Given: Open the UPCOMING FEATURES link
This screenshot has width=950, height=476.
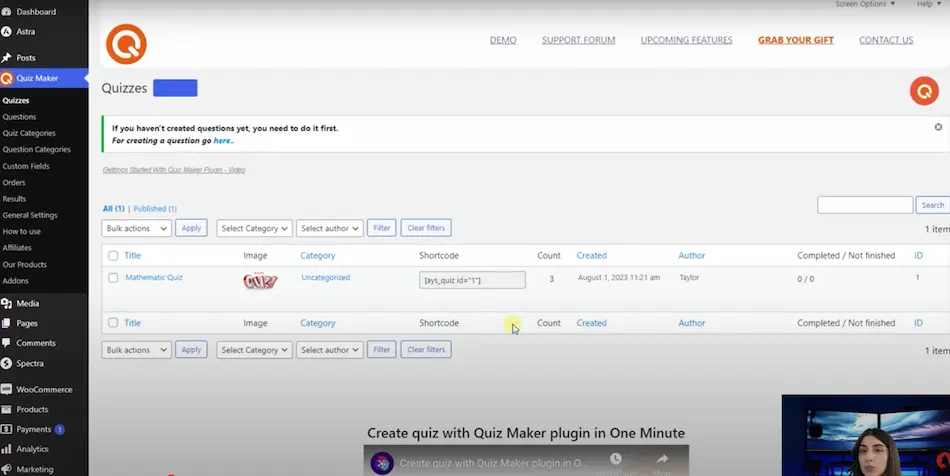Looking at the screenshot, I should coord(686,40).
